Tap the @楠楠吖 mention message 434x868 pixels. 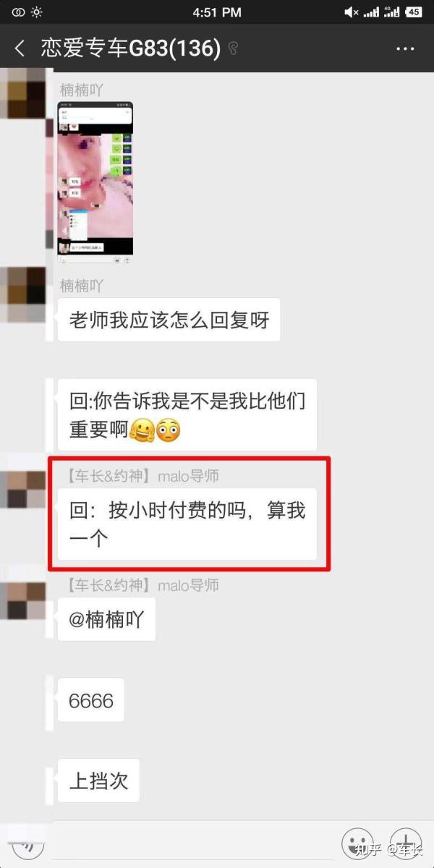click(x=106, y=619)
